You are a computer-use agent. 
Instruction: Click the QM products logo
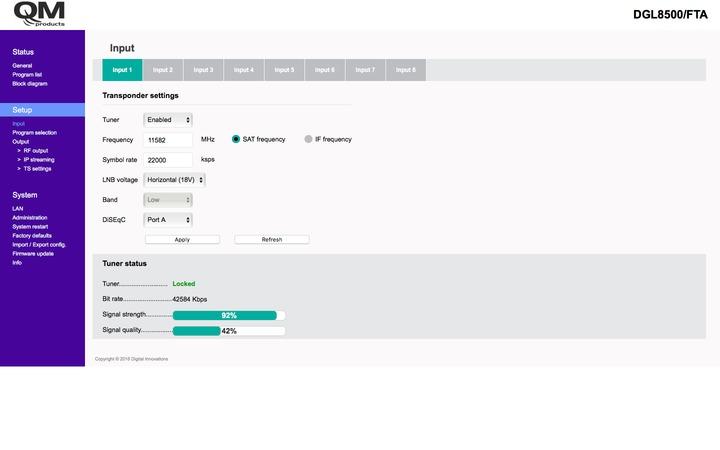(x=38, y=14)
